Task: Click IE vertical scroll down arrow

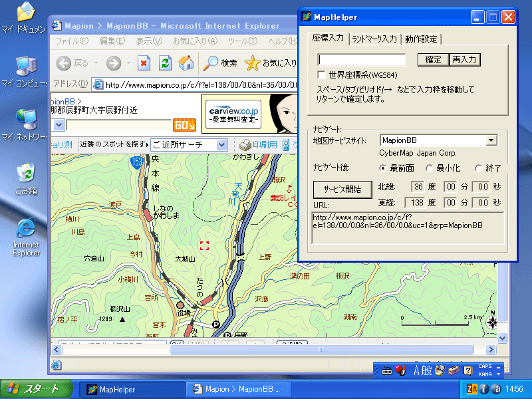Action: coord(503,338)
